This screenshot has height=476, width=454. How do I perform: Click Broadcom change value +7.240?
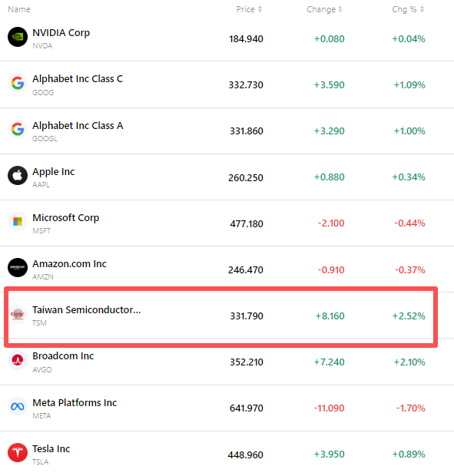(330, 362)
